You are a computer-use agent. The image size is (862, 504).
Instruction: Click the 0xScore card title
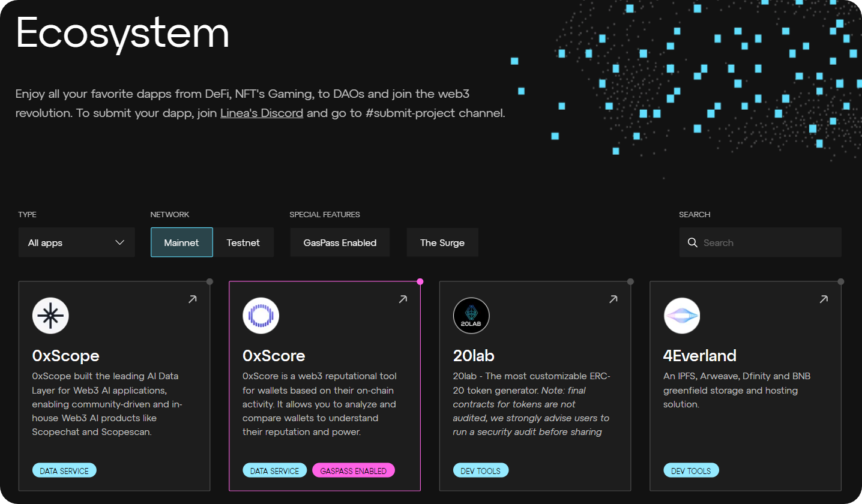pyautogui.click(x=274, y=356)
